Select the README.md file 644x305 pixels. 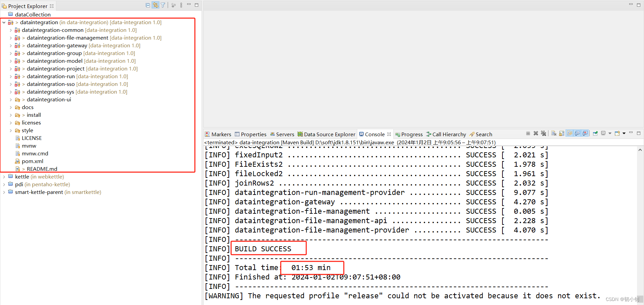pos(42,169)
